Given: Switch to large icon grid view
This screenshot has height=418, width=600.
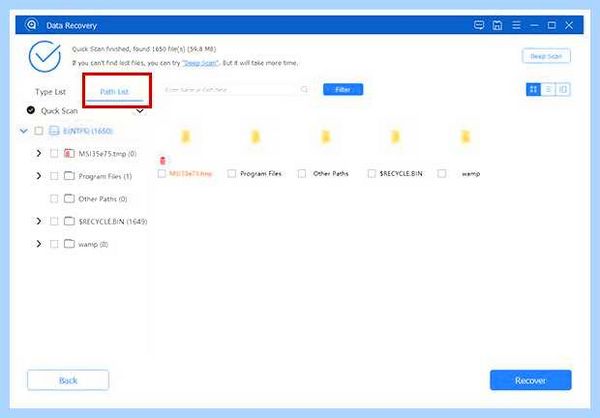Looking at the screenshot, I should point(533,90).
